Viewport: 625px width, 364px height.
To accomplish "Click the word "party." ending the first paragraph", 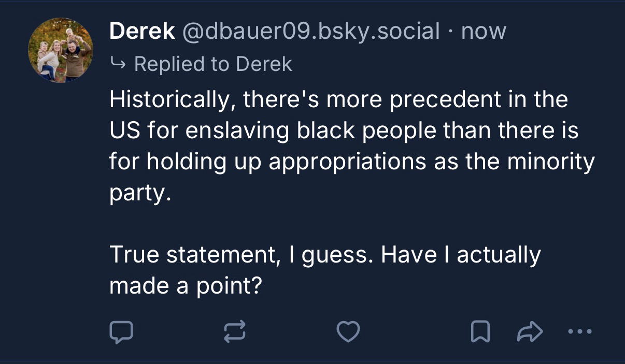I will point(139,194).
